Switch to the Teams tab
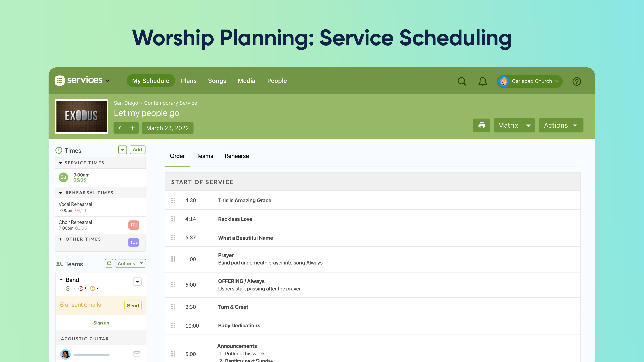644x362 pixels. click(x=204, y=156)
